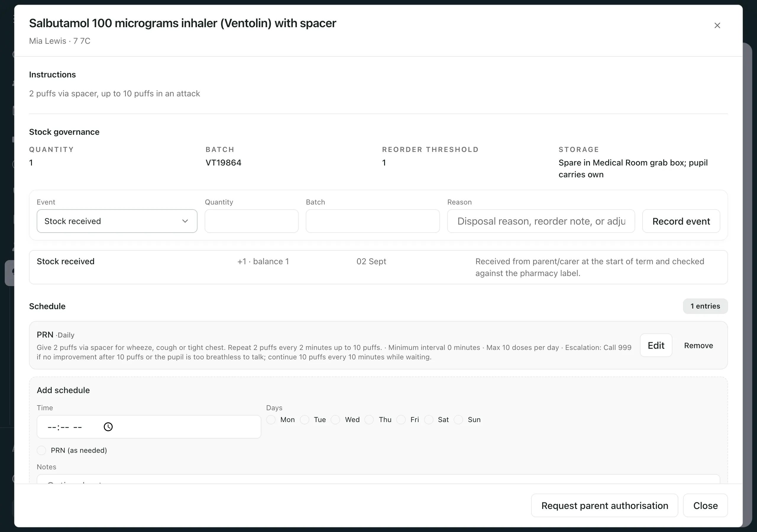Click the Reason text field
Image resolution: width=757 pixels, height=532 pixels.
[x=541, y=221]
